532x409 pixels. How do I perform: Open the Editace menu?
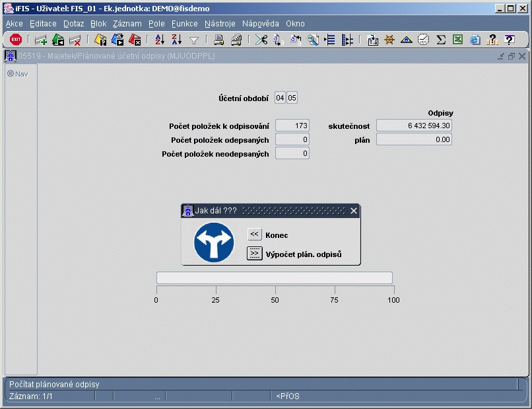[43, 24]
